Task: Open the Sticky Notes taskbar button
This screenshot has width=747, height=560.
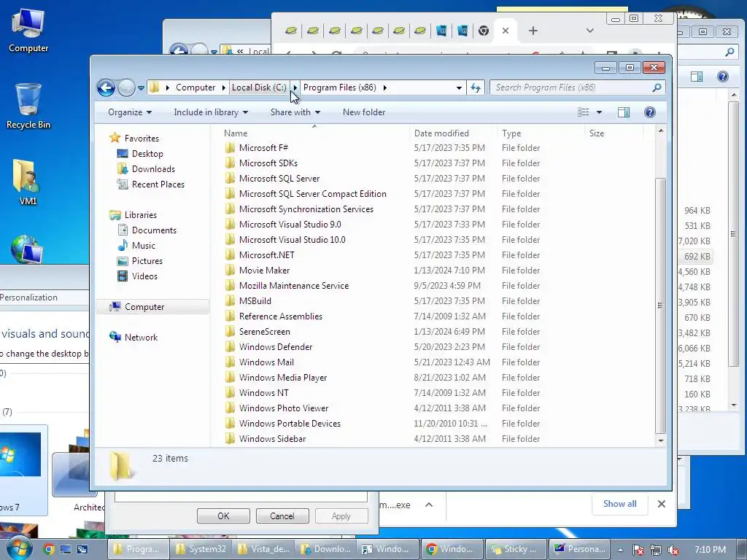Action: click(516, 550)
